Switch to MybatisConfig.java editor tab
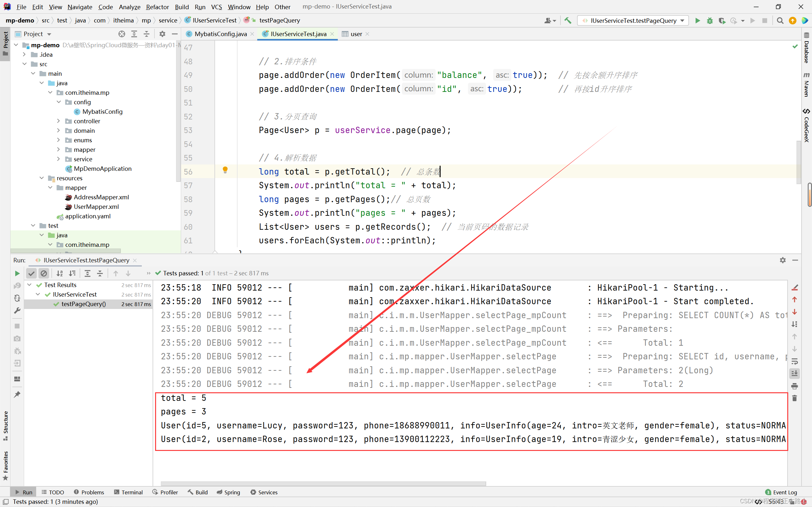The height and width of the screenshot is (507, 812). coord(220,34)
